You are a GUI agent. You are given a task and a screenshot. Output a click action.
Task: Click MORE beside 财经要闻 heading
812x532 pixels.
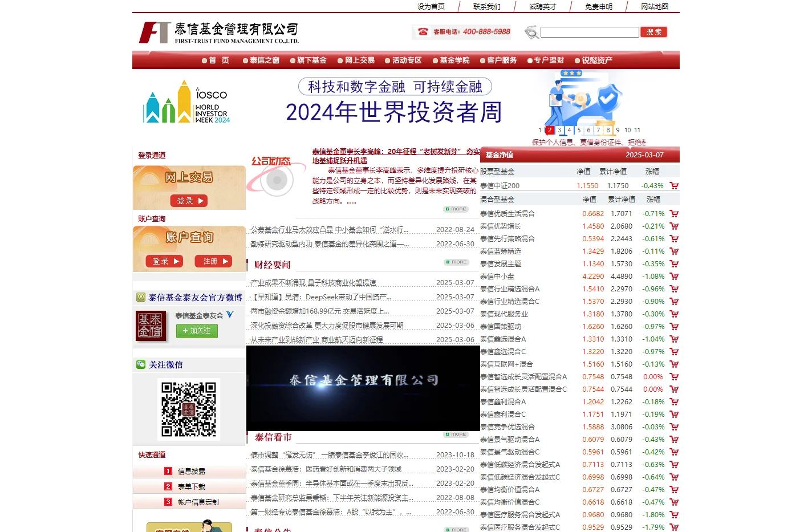[456, 262]
